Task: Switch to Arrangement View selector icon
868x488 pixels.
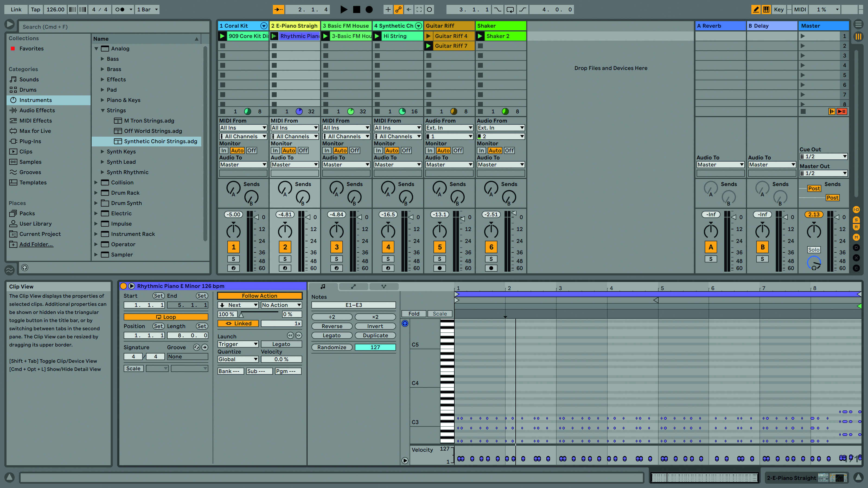Action: pos(858,24)
